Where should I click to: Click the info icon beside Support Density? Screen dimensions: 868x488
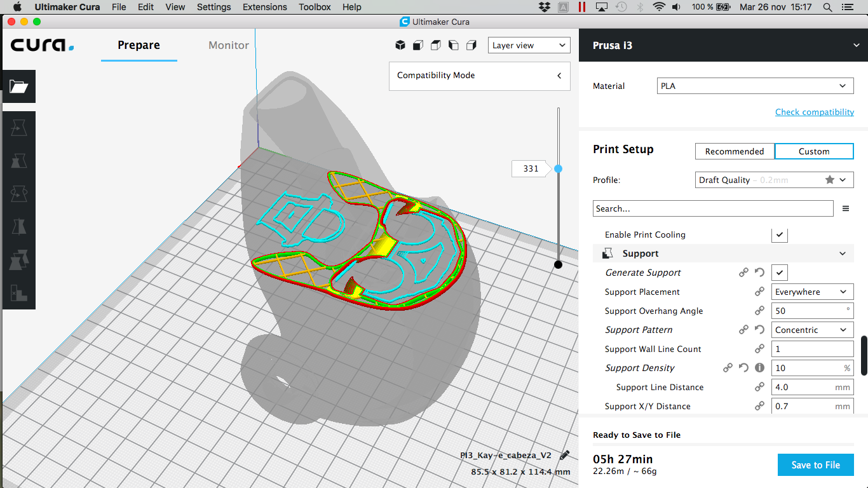[759, 368]
